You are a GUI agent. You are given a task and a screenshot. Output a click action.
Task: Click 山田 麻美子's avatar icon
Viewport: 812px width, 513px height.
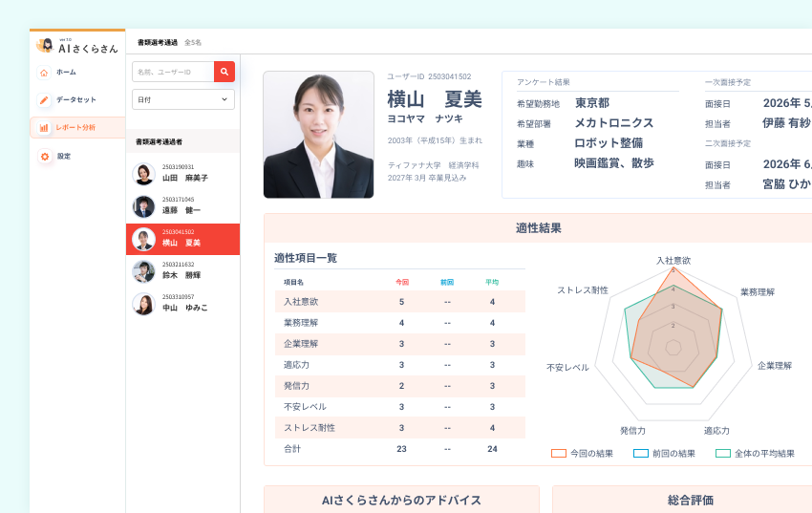(x=143, y=173)
